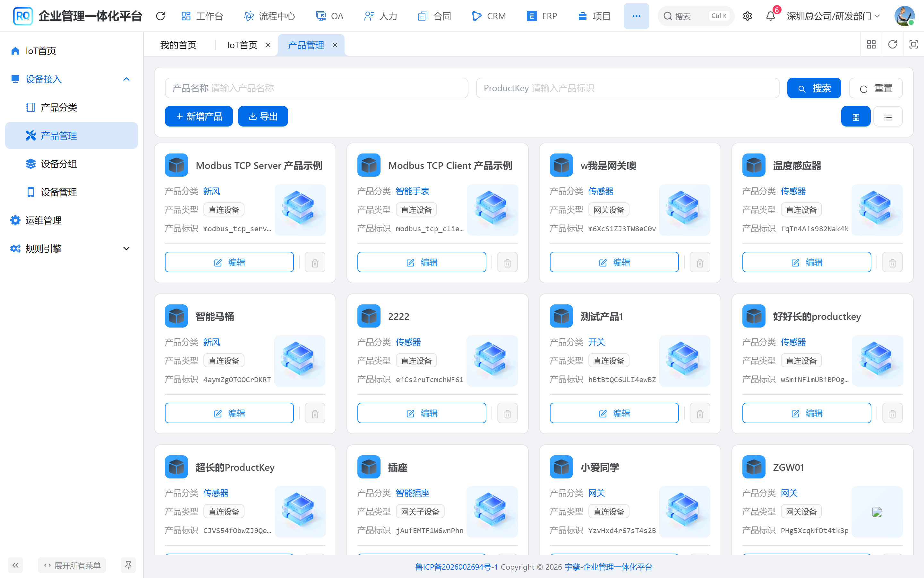Screen dimensions: 924x578
Task: Open the settings gear icon
Action: click(747, 16)
